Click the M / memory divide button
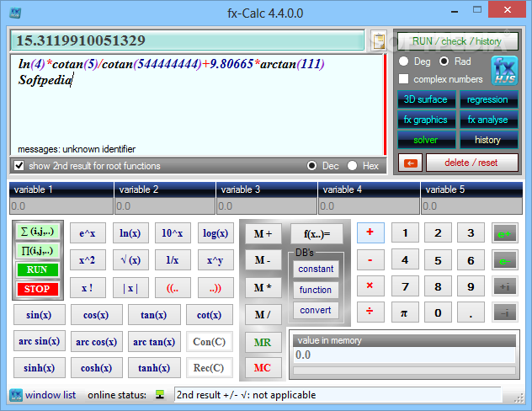Viewport: 532px width, 411px height. [263, 315]
